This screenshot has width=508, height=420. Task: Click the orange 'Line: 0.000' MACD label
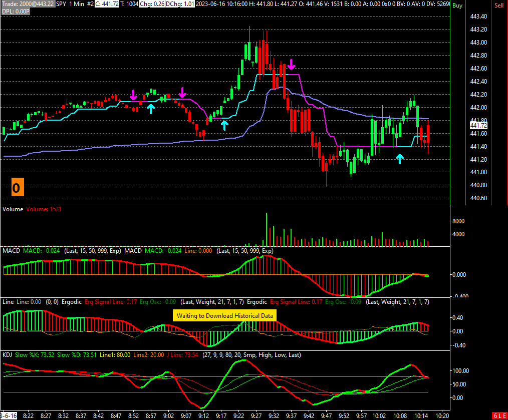(198, 251)
